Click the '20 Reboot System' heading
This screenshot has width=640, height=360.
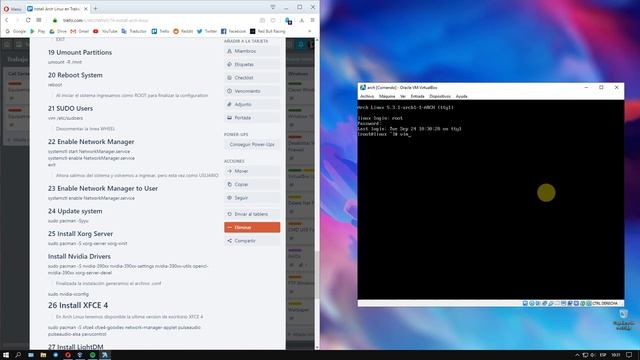coord(75,75)
